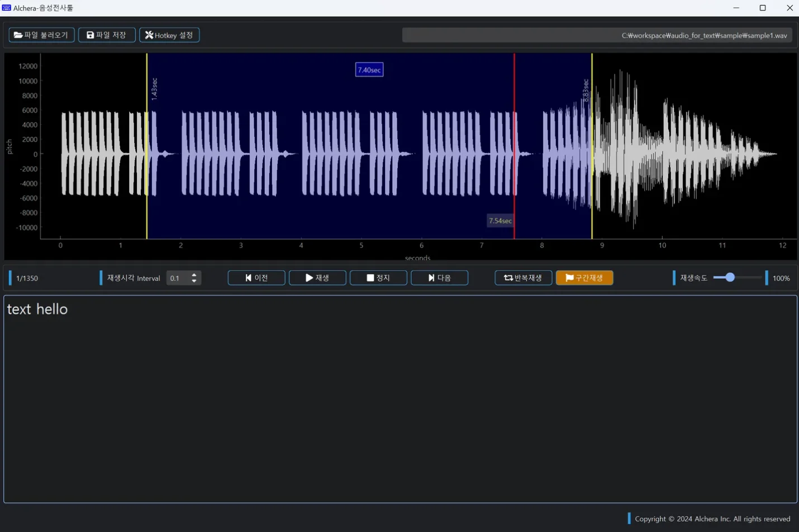Close the Alchera window
Image resolution: width=799 pixels, height=532 pixels.
[x=790, y=8]
